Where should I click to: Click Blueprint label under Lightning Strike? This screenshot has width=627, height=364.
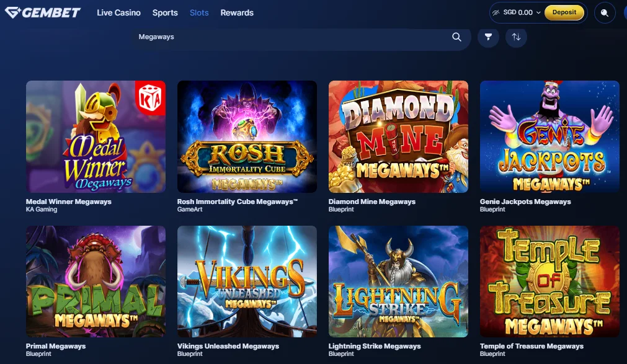[341, 353]
